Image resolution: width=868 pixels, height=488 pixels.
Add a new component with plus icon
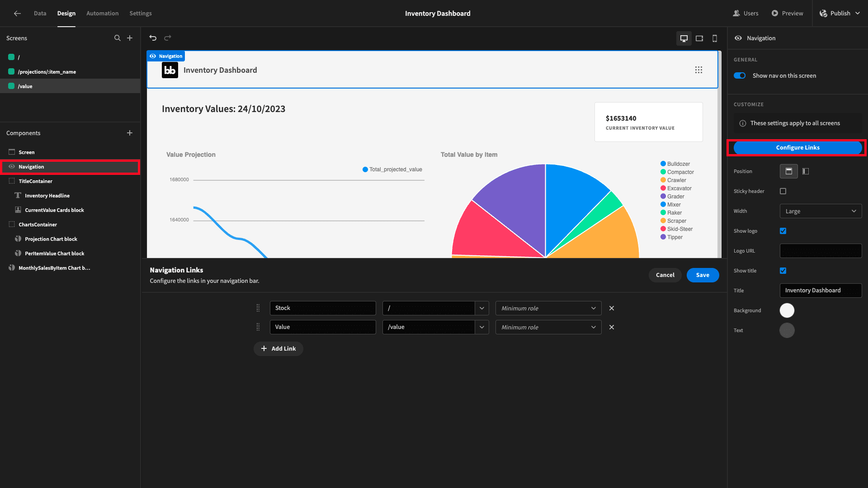(130, 133)
